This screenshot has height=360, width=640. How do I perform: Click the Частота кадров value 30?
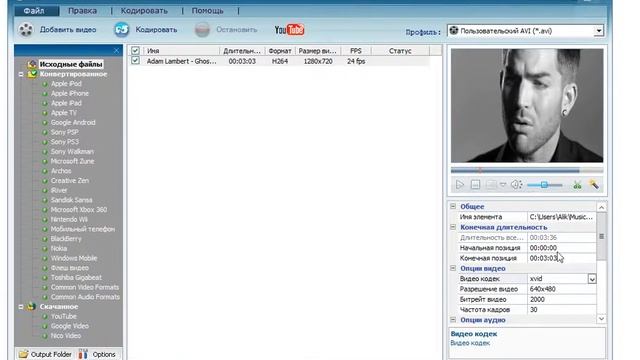[x=562, y=310]
